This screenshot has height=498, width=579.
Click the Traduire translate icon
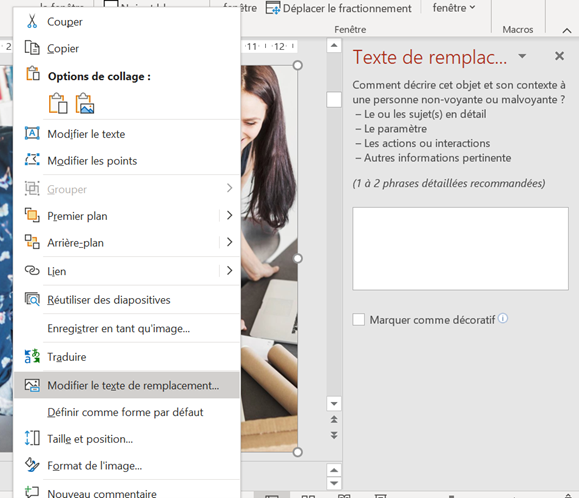pyautogui.click(x=32, y=356)
